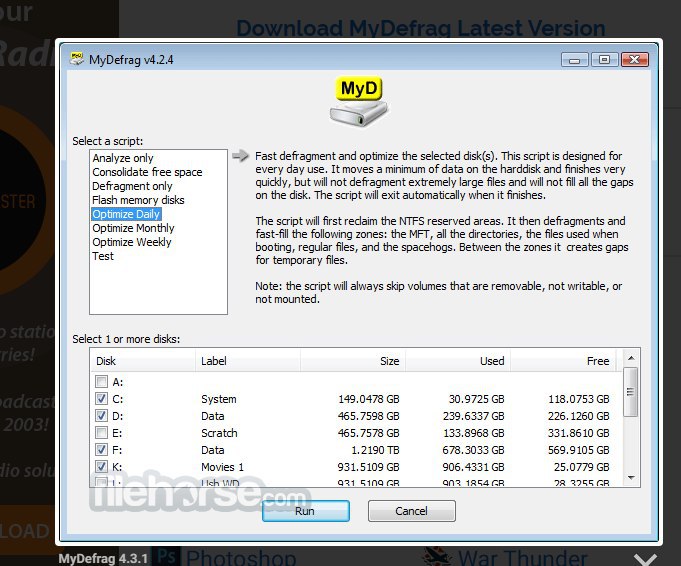Select the Consolidate free space script
Viewport: 681px width, 566px height.
147,172
